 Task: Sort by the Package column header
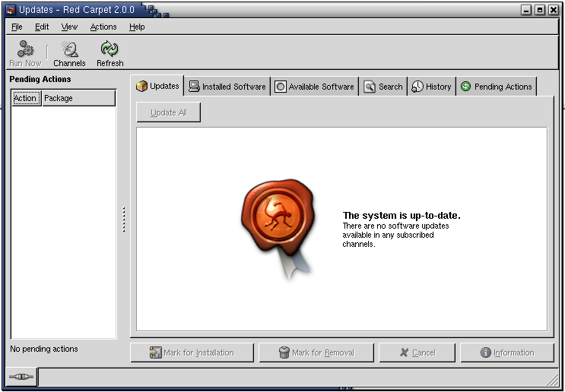[x=79, y=98]
